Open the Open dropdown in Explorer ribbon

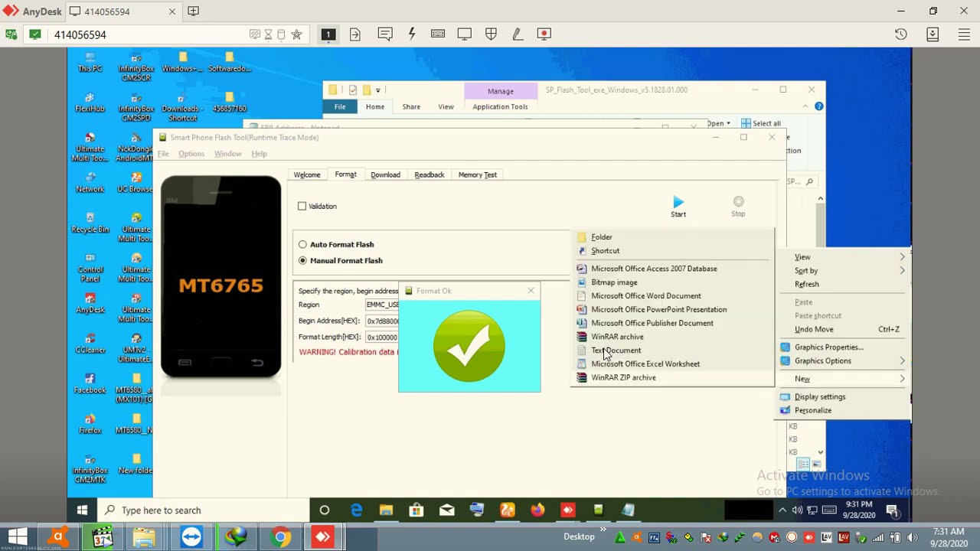click(x=720, y=123)
